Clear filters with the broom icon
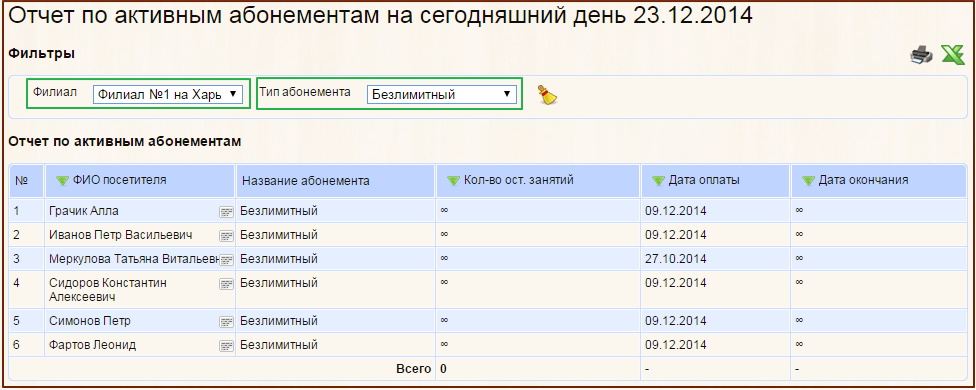The image size is (976, 390). pos(547,94)
